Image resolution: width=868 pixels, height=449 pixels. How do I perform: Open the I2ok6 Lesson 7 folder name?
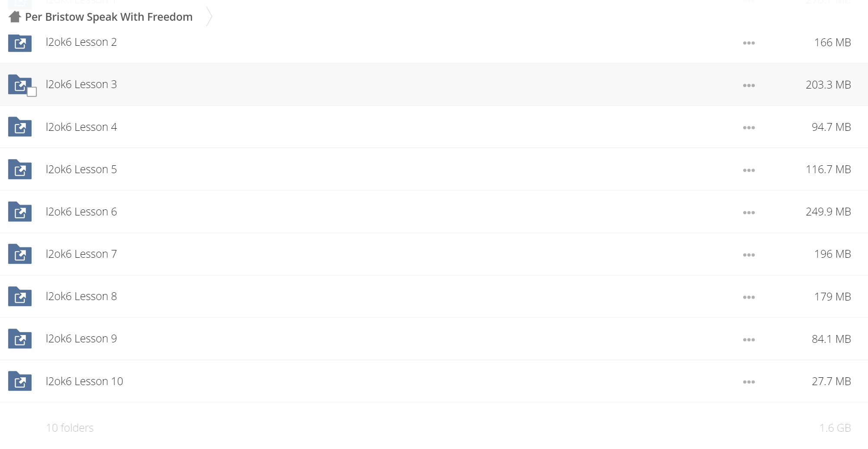coord(81,254)
